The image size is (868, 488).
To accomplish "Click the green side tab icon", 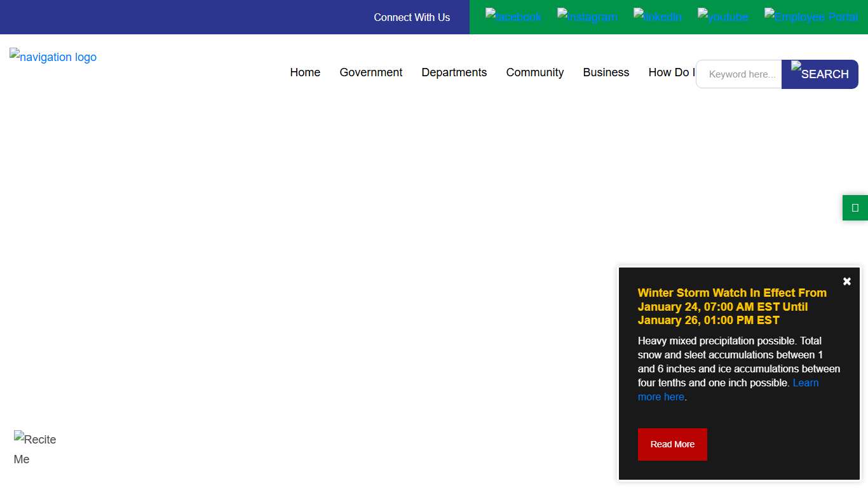I will pyautogui.click(x=855, y=208).
